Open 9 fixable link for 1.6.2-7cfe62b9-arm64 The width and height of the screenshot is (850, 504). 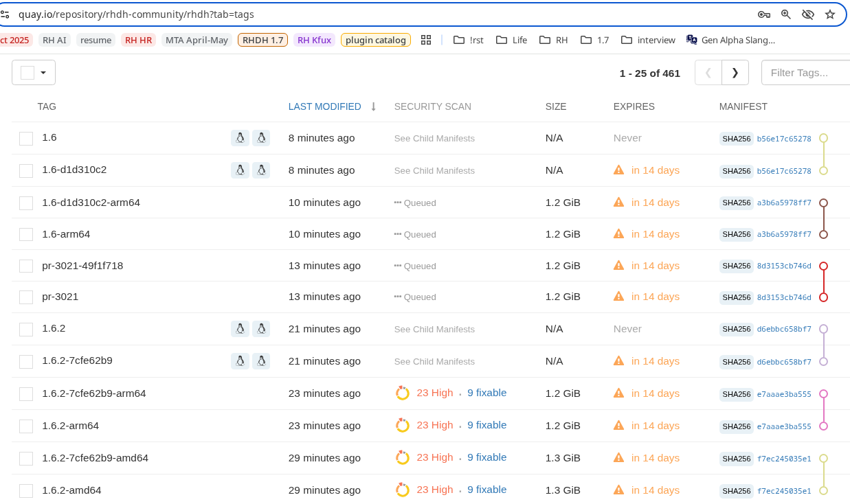487,393
